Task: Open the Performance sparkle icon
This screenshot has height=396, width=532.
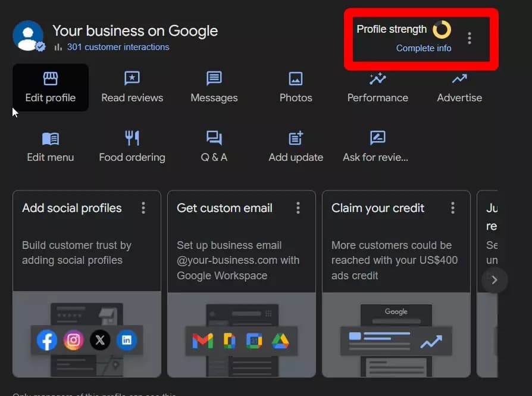Action: click(377, 79)
